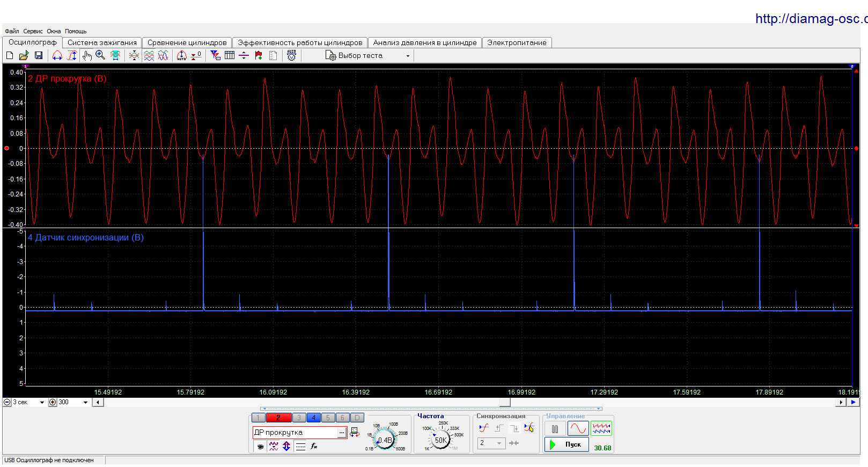Activate the magnifier zoom tool
This screenshot has width=868, height=467.
[100, 55]
